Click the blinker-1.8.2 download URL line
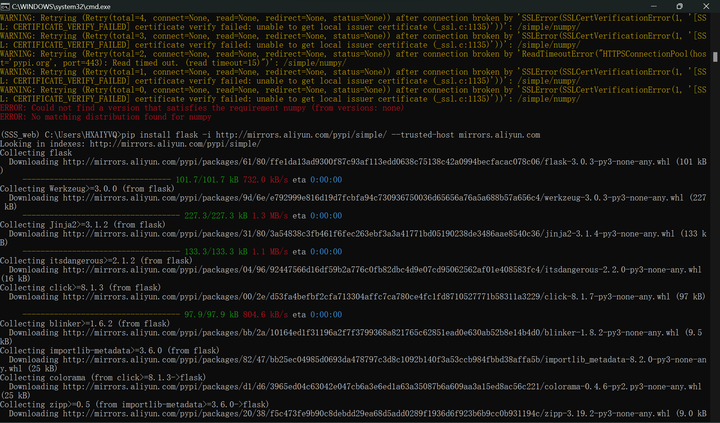 355,333
